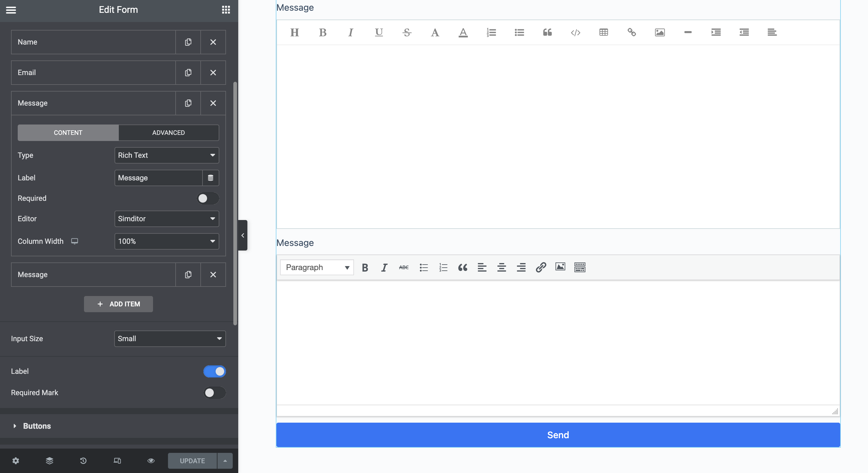Screen dimensions: 868x473
Task: Open revision history icon in bottom bar
Action: point(83,460)
